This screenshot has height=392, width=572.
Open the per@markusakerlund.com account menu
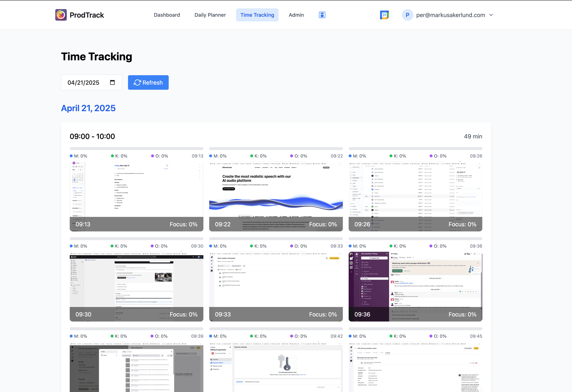coord(450,15)
